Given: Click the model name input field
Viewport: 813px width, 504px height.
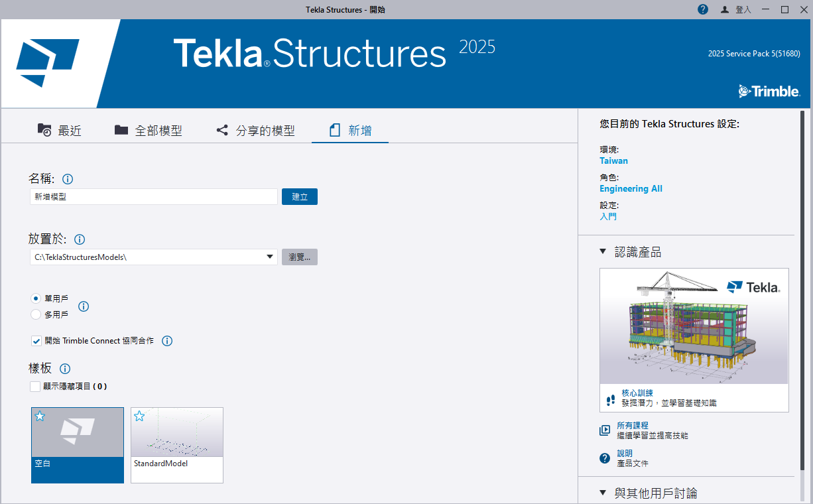Looking at the screenshot, I should click(154, 197).
